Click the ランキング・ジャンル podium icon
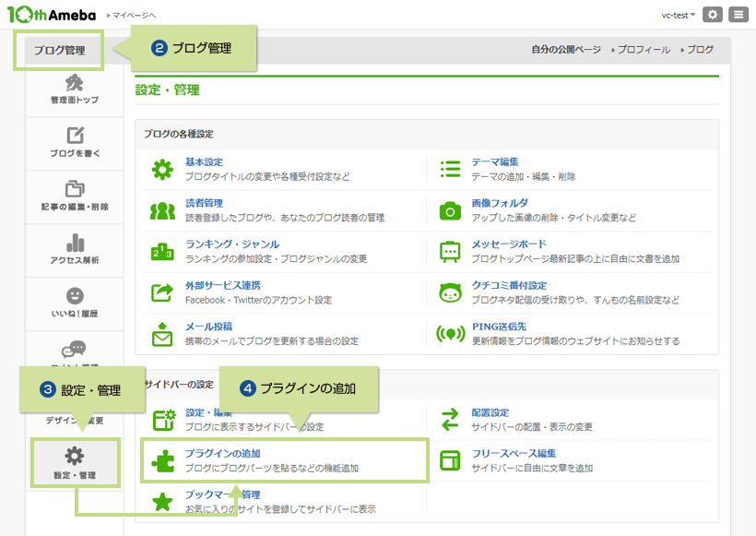Screen dimensions: 756x536 click(x=162, y=251)
